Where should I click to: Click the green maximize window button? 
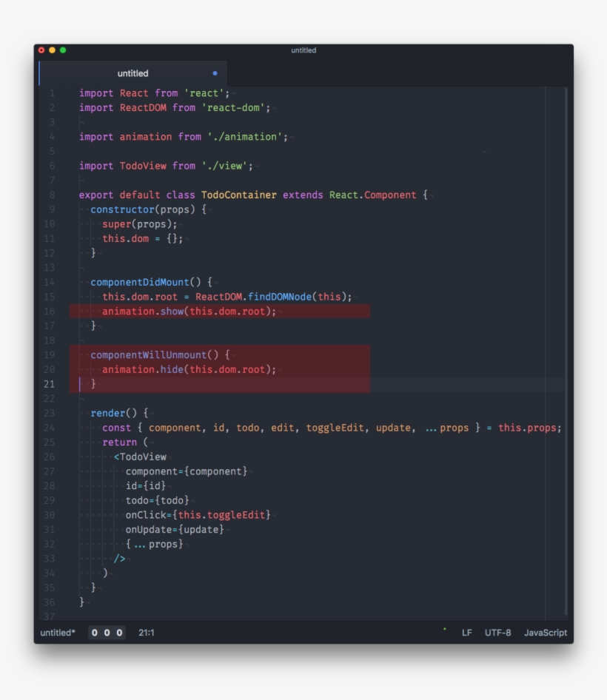63,50
